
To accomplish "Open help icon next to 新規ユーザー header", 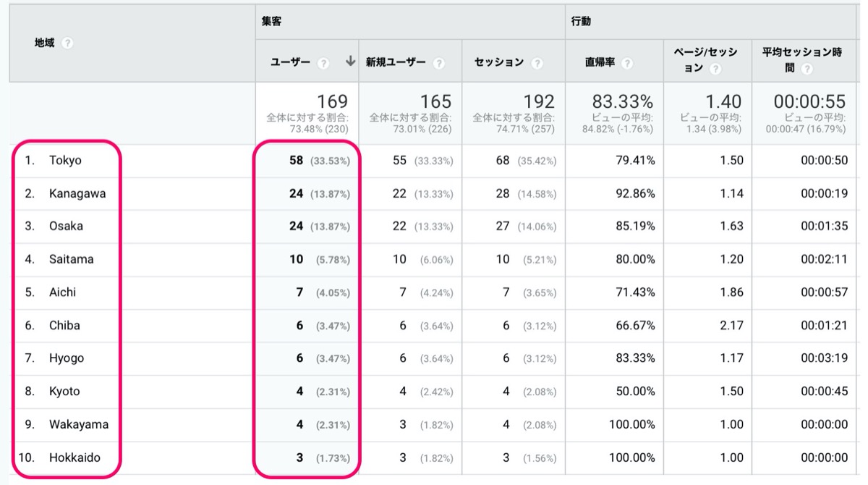I will click(x=438, y=63).
